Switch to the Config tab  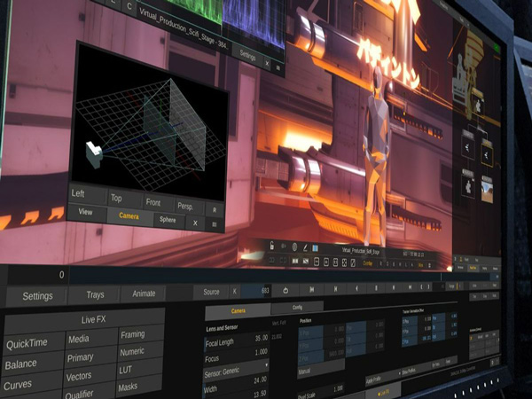point(297,308)
